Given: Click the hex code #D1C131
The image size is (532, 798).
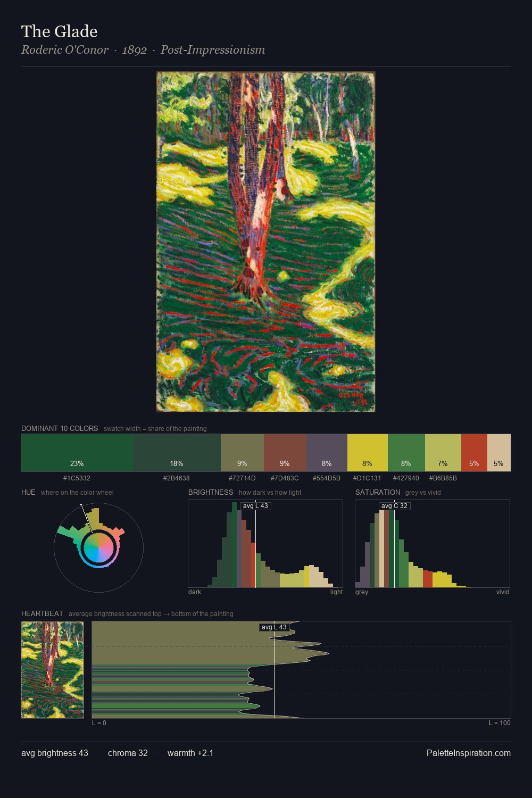Looking at the screenshot, I should (x=367, y=478).
